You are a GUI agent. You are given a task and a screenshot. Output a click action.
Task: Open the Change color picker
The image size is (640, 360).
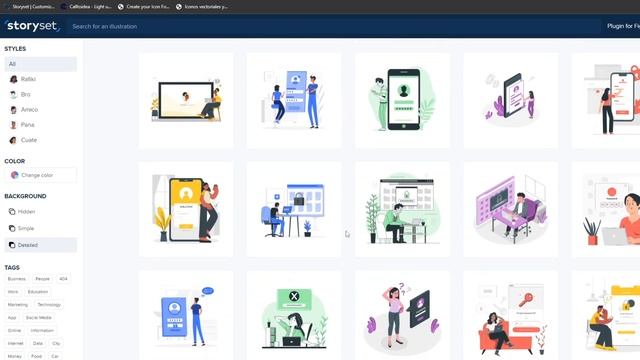40,175
